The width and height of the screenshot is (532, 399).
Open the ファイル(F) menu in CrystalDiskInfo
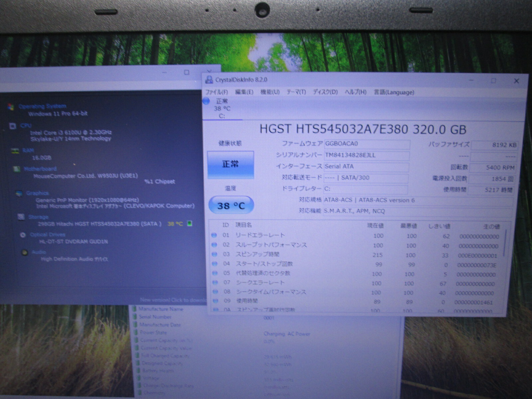tap(216, 92)
